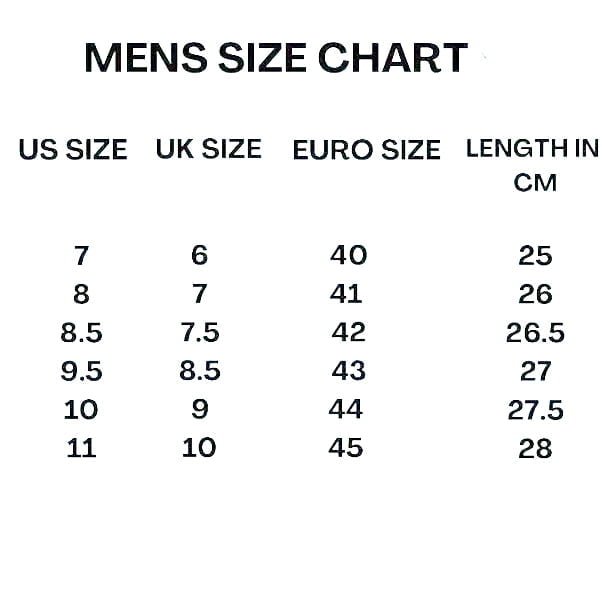
Task: Click the 25 cm length value
Action: (535, 256)
